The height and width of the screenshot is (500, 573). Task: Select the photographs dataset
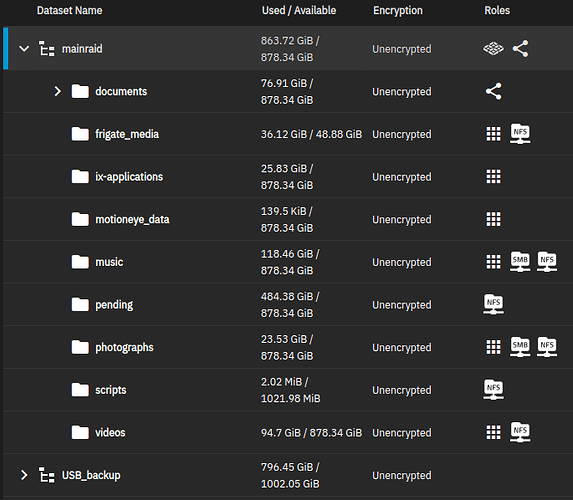[124, 348]
